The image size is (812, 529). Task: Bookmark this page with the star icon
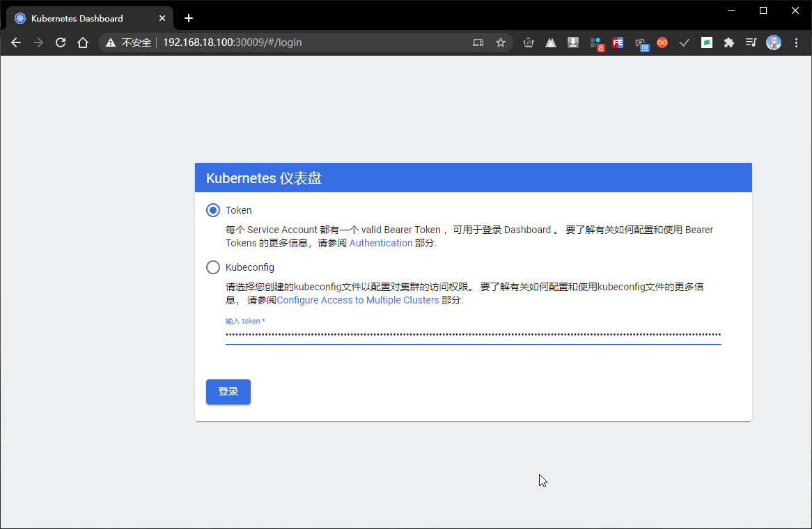click(500, 42)
